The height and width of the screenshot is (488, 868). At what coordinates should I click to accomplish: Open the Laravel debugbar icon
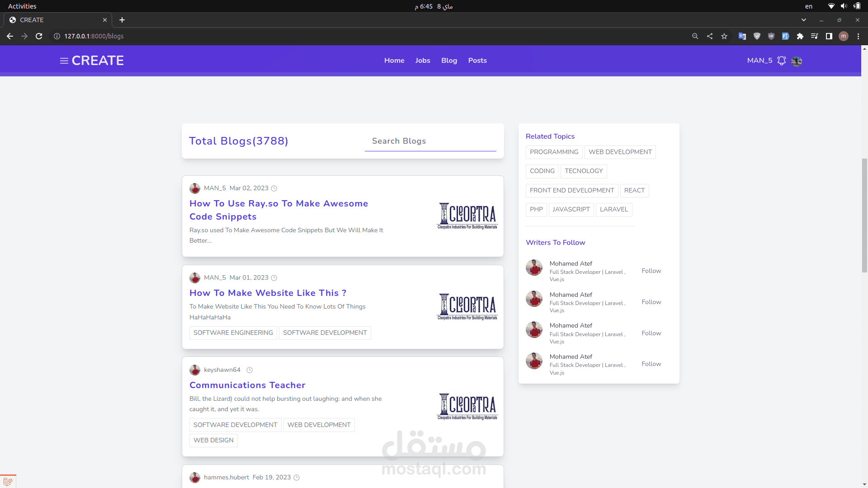(x=8, y=482)
